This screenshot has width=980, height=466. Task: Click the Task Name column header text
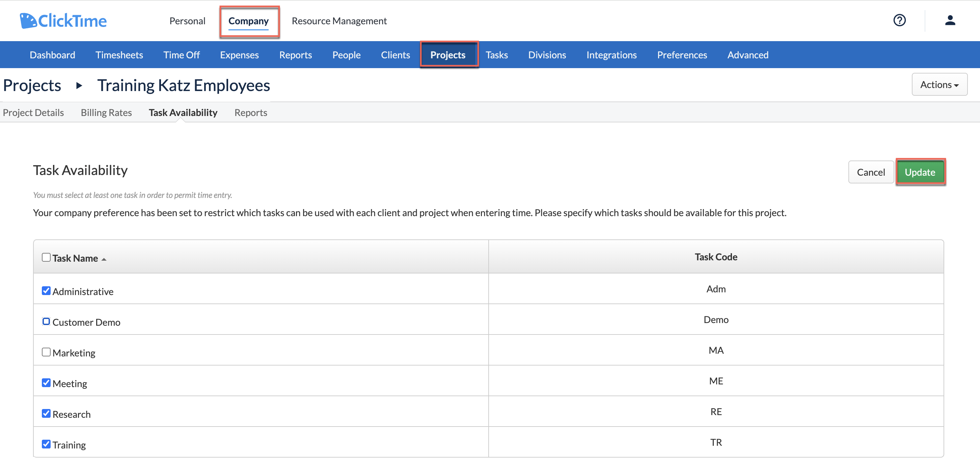coord(75,258)
